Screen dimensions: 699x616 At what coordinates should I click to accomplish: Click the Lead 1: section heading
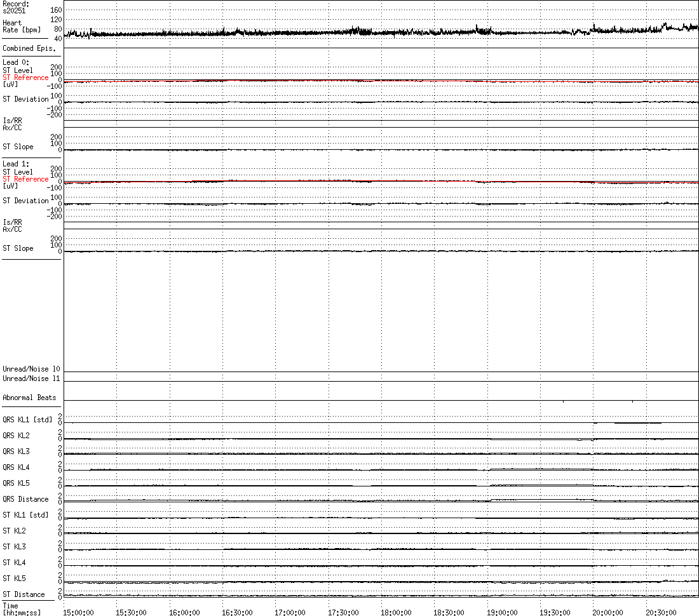[x=16, y=164]
